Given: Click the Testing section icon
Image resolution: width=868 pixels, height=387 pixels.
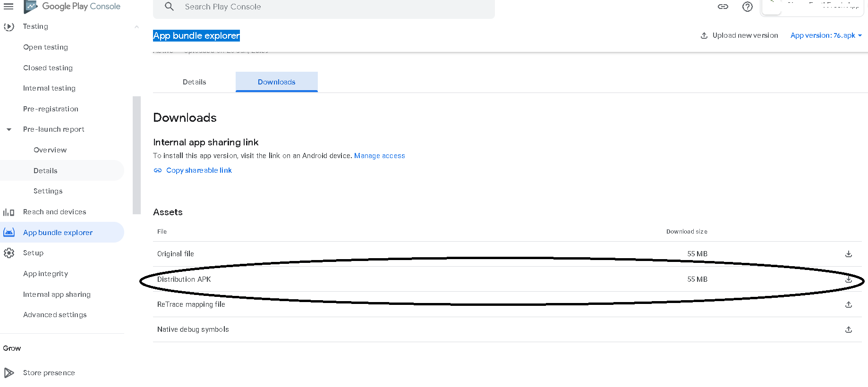Looking at the screenshot, I should [x=9, y=27].
